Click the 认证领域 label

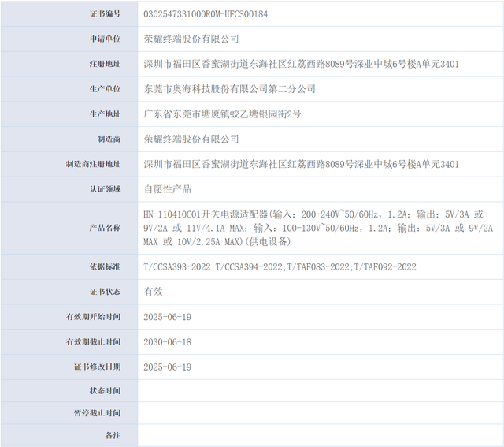click(x=105, y=189)
